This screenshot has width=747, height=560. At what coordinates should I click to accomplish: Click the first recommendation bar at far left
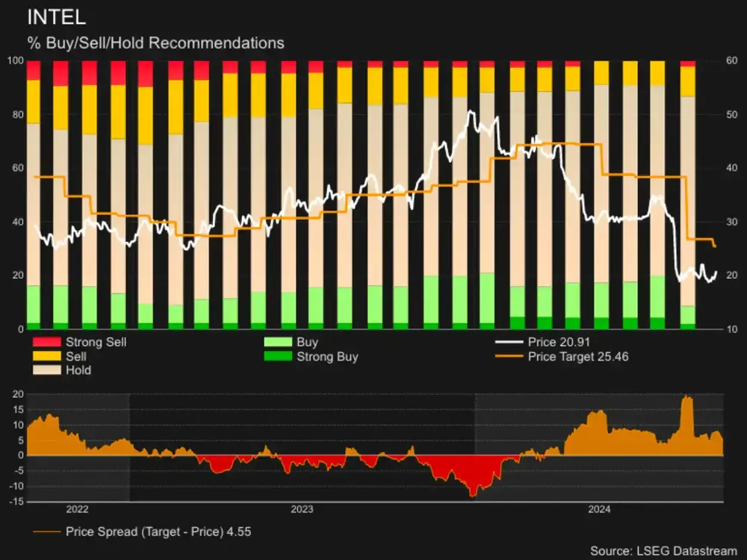click(x=34, y=195)
